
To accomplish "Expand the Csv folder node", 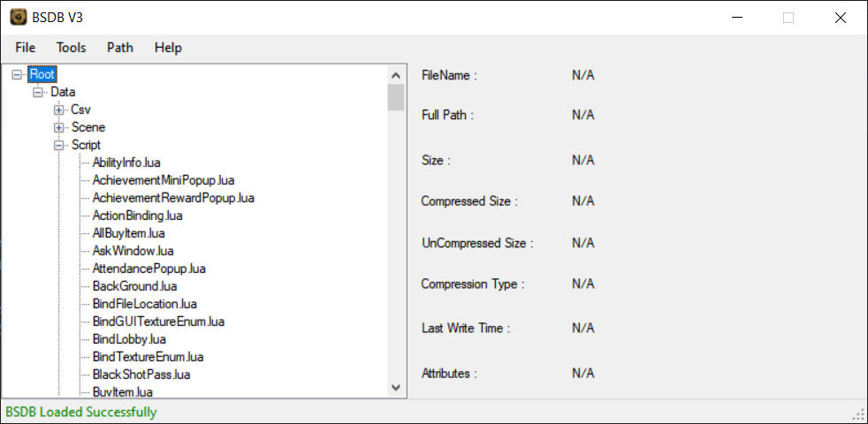I will click(59, 110).
